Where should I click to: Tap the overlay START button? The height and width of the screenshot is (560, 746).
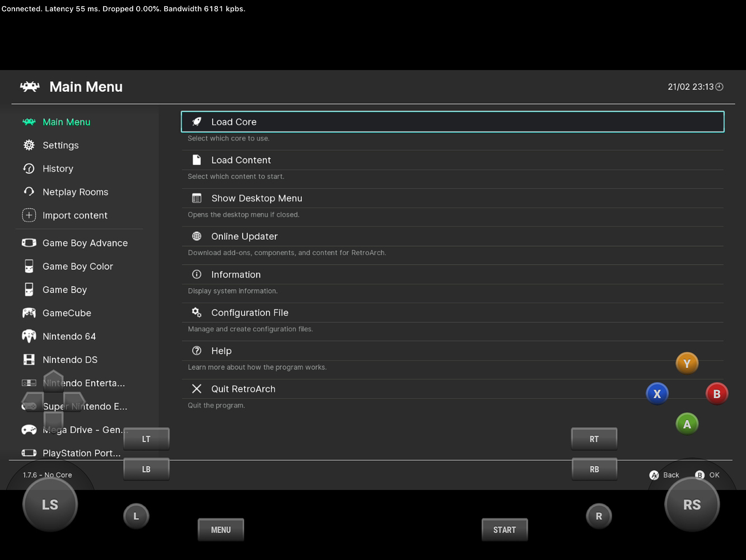click(505, 530)
